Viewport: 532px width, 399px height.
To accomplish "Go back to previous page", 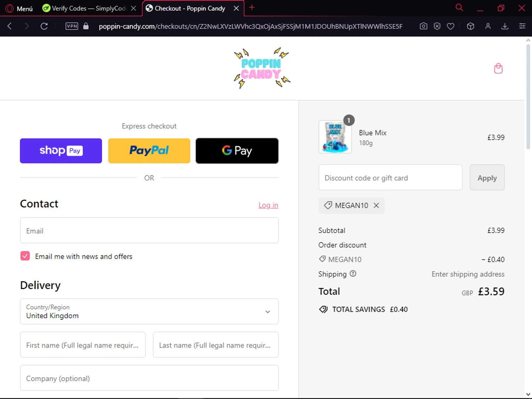I will (x=10, y=26).
